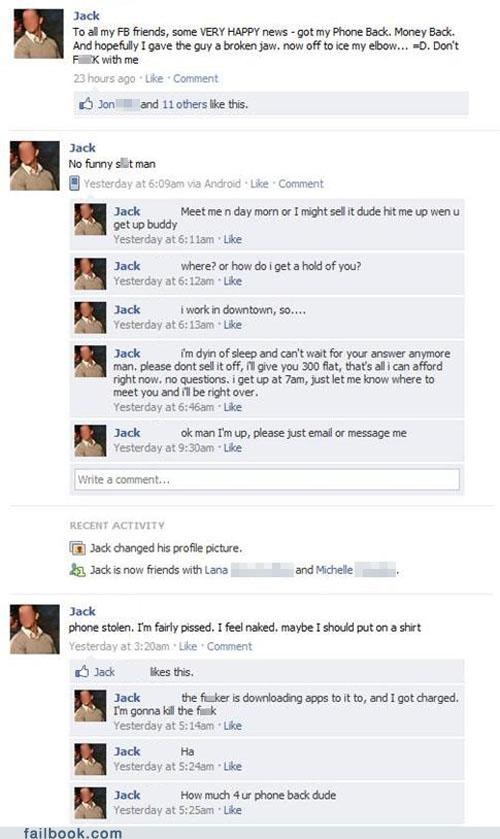The image size is (500, 839).
Task: Click thumbs-up icon next to 'Jack likes this'
Action: point(82,672)
